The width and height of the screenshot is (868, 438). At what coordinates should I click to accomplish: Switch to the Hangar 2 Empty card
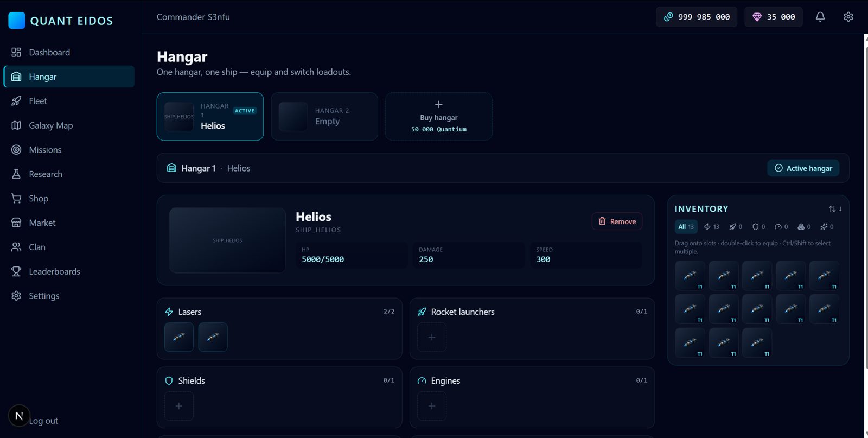point(324,117)
